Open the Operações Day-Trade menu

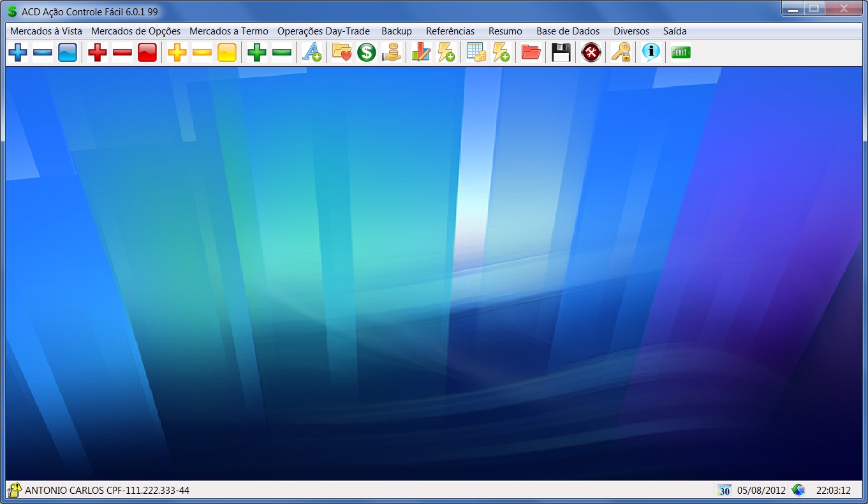(323, 31)
